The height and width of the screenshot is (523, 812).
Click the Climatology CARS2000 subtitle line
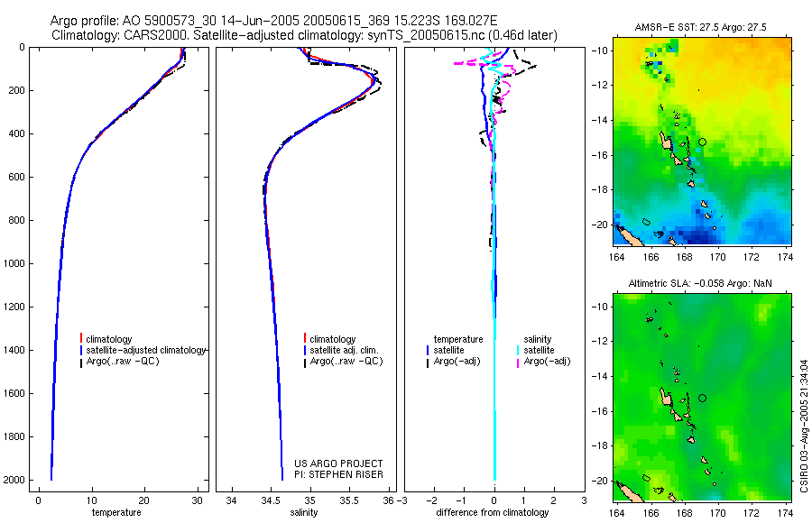[x=305, y=35]
